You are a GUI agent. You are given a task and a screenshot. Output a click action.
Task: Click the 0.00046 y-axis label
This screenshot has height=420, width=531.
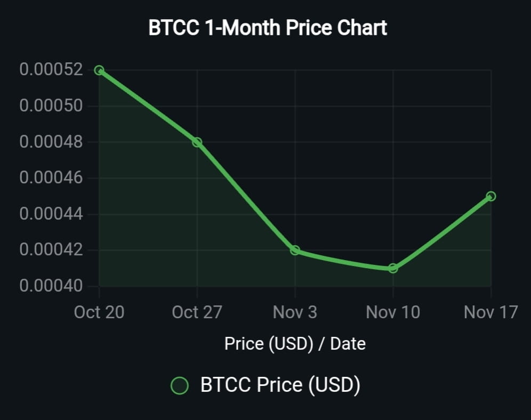pyautogui.click(x=51, y=177)
